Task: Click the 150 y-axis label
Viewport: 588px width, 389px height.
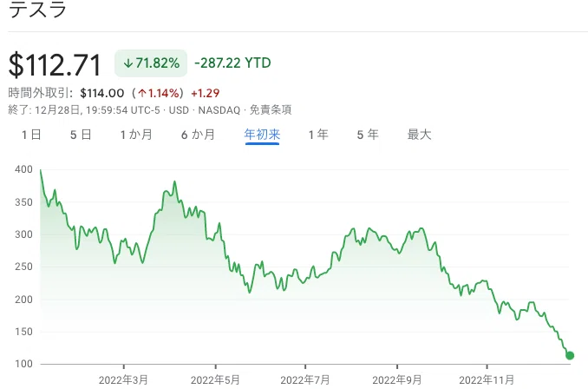Action: (x=23, y=332)
